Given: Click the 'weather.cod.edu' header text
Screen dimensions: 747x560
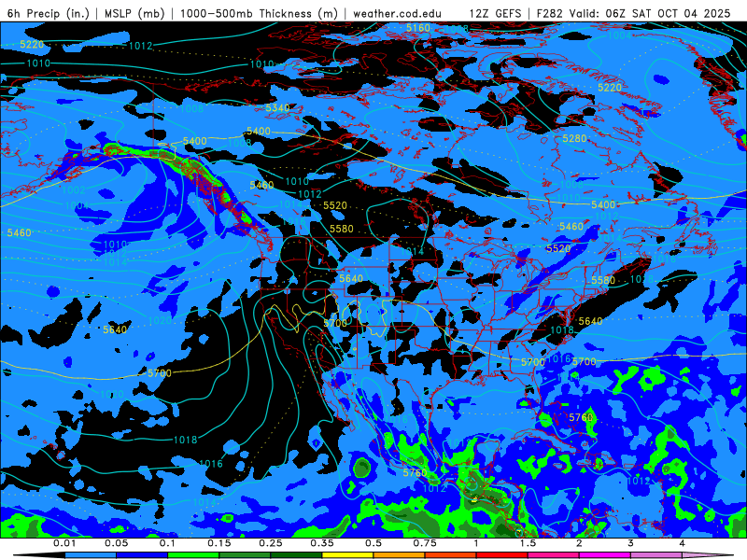Looking at the screenshot, I should click(398, 13).
